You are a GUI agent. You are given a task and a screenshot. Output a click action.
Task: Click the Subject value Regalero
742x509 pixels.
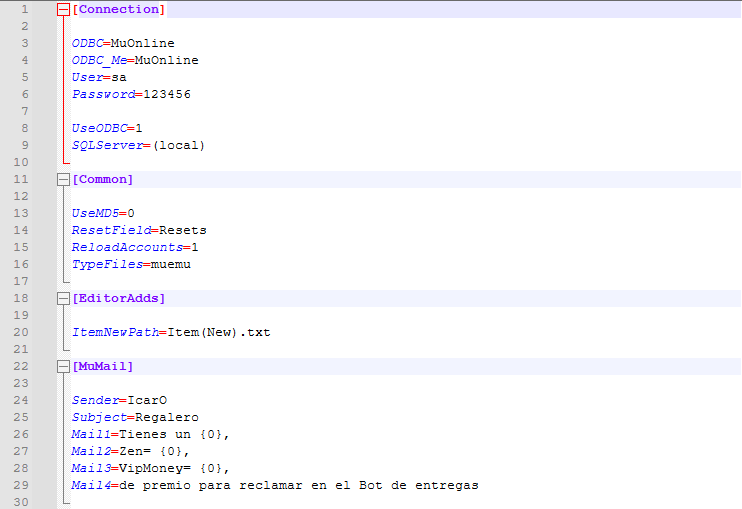(x=165, y=417)
